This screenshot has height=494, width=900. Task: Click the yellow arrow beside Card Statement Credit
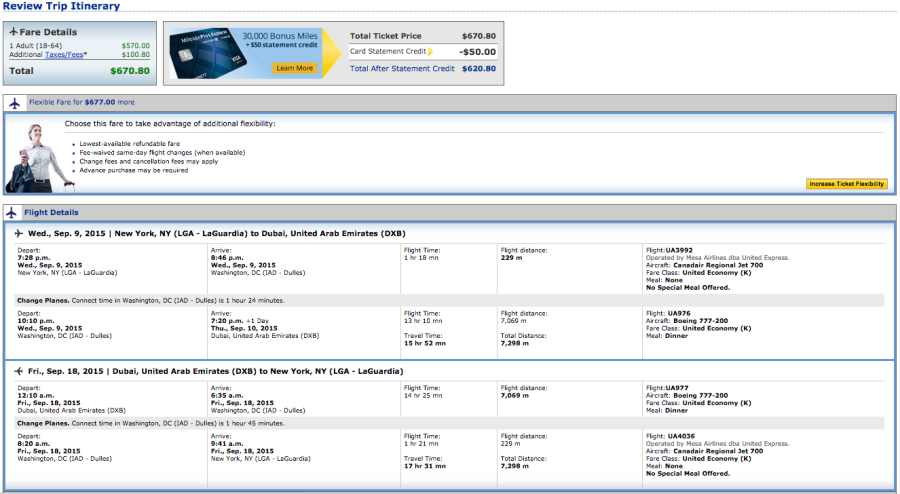[431, 51]
